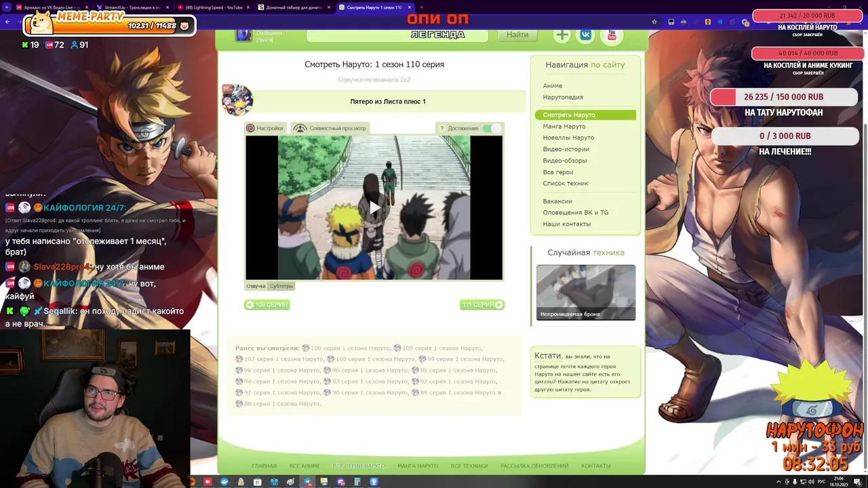Open the player Настройки gear
868x488 pixels.
[x=265, y=128]
